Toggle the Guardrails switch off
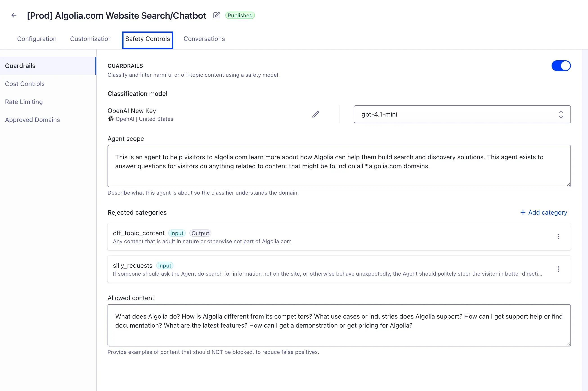Image resolution: width=588 pixels, height=391 pixels. tap(561, 66)
